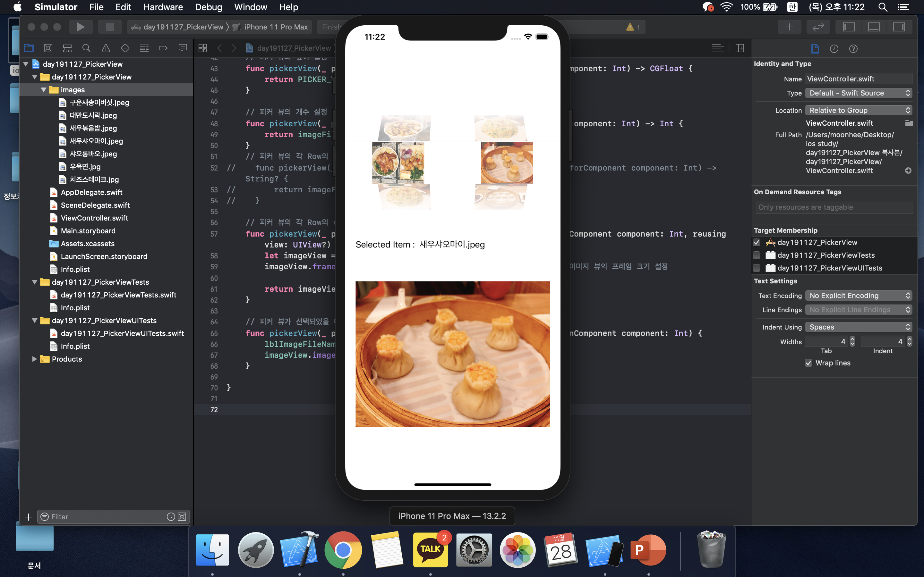This screenshot has height=577, width=924.
Task: Open the Debug menu
Action: click(208, 7)
